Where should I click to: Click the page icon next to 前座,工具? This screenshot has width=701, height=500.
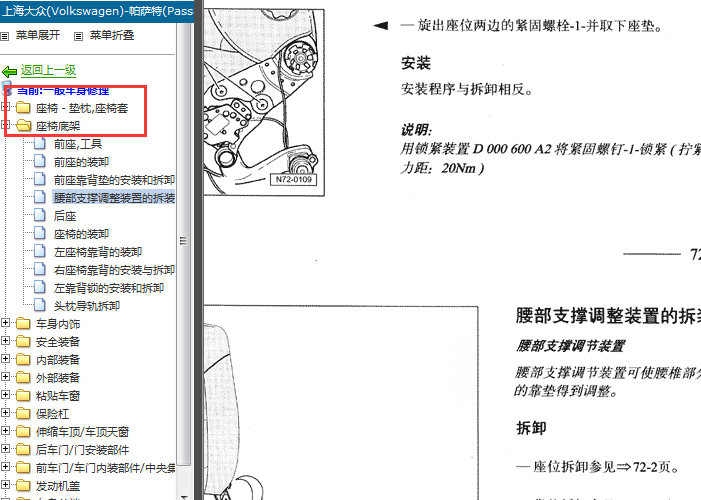click(x=40, y=144)
